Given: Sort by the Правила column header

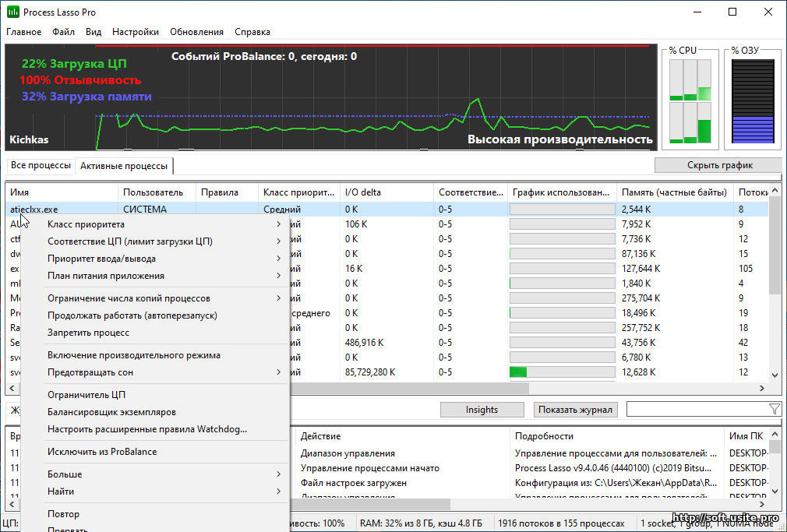Looking at the screenshot, I should coord(227,192).
